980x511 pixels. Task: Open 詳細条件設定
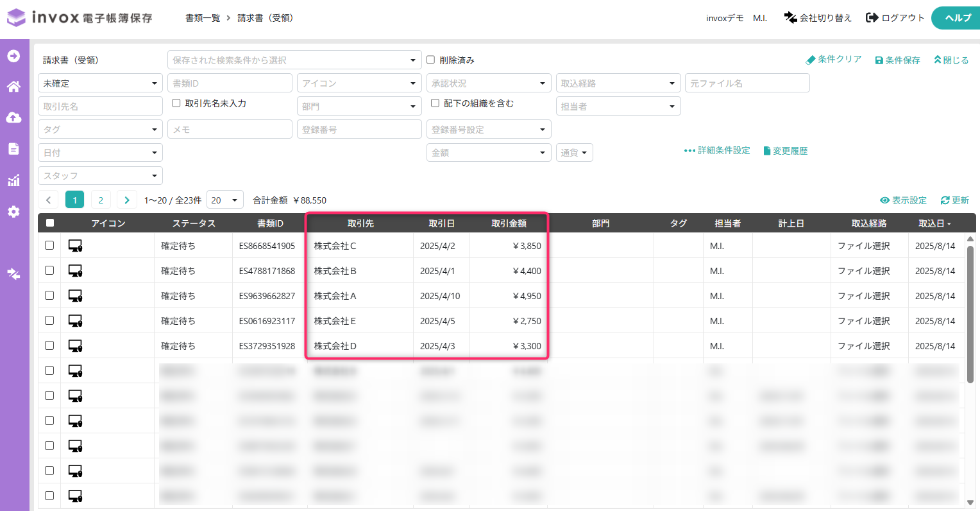pos(717,150)
